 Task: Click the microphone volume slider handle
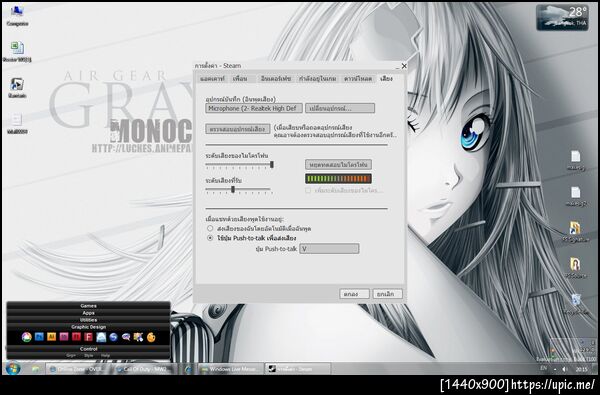click(x=272, y=165)
